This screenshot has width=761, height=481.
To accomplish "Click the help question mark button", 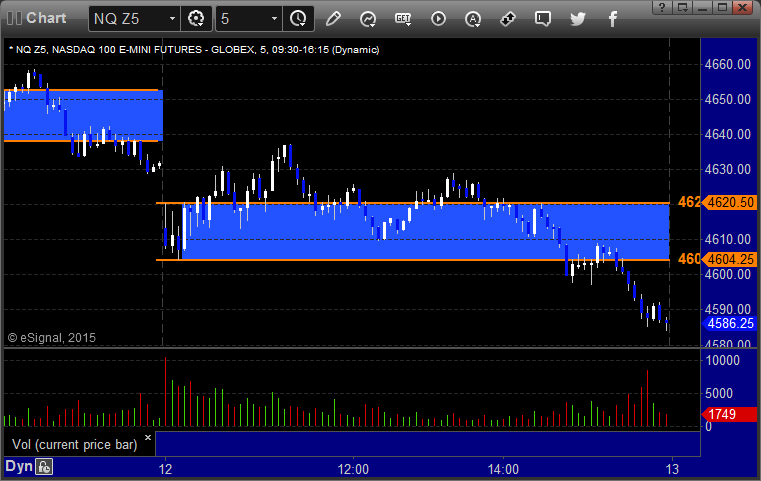I will pyautogui.click(x=662, y=7).
